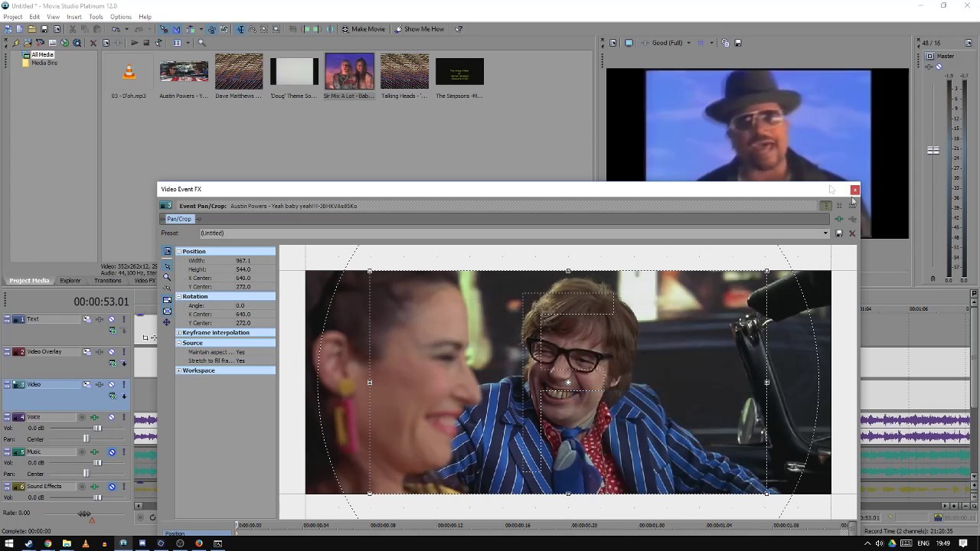Toggle lock aspect ratio in Pan/Crop
The width and height of the screenshot is (980, 551).
coord(167,300)
